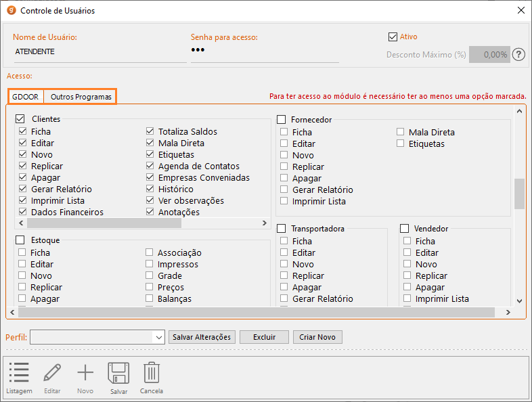Uncheck Ver observações checkbox

tap(150, 200)
